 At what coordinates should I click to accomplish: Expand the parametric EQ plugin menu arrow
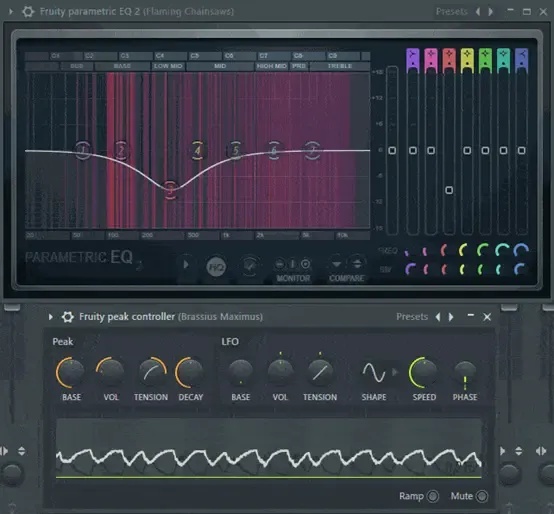[x=11, y=12]
